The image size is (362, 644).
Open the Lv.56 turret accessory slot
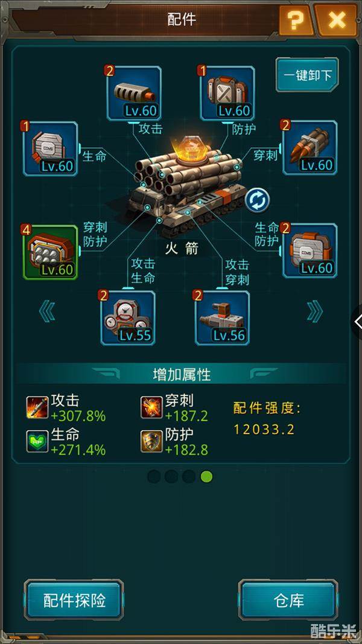click(222, 318)
